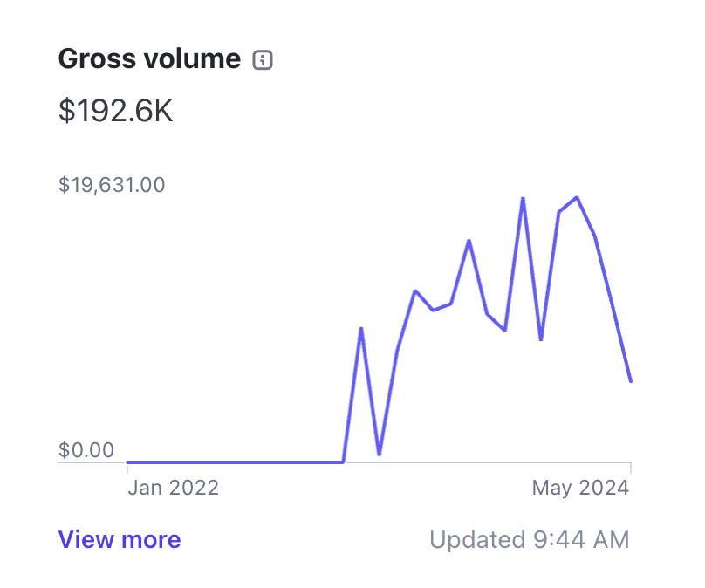This screenshot has width=705, height=588.
Task: Click the flat zero segment of the line
Action: (x=236, y=462)
